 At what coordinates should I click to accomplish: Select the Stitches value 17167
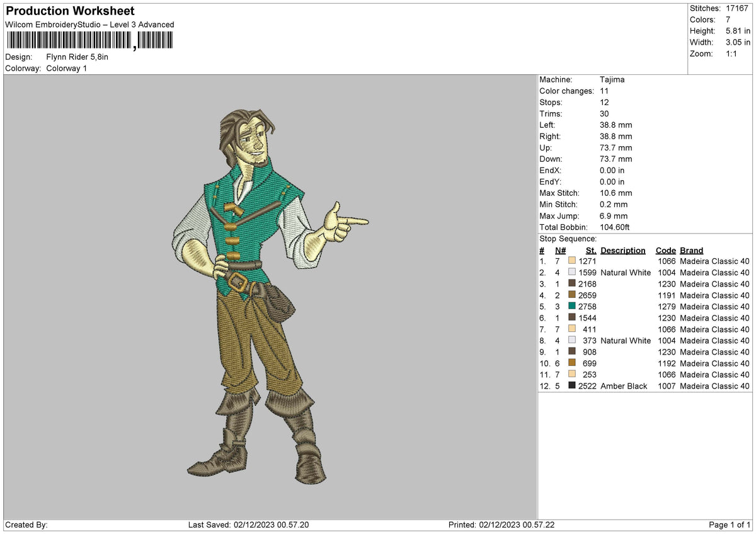coord(738,8)
